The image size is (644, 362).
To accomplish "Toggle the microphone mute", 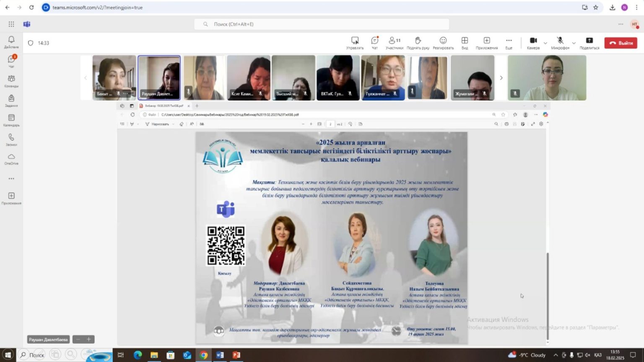I will point(560,43).
